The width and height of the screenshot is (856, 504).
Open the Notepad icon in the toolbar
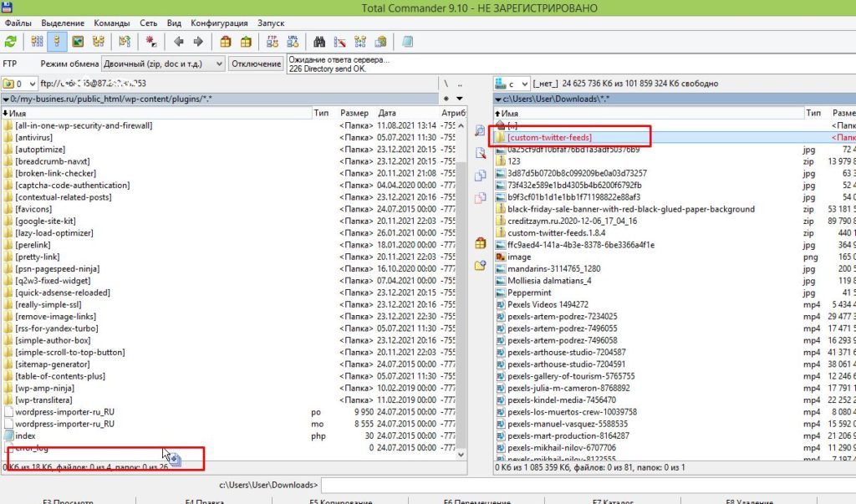tap(407, 41)
